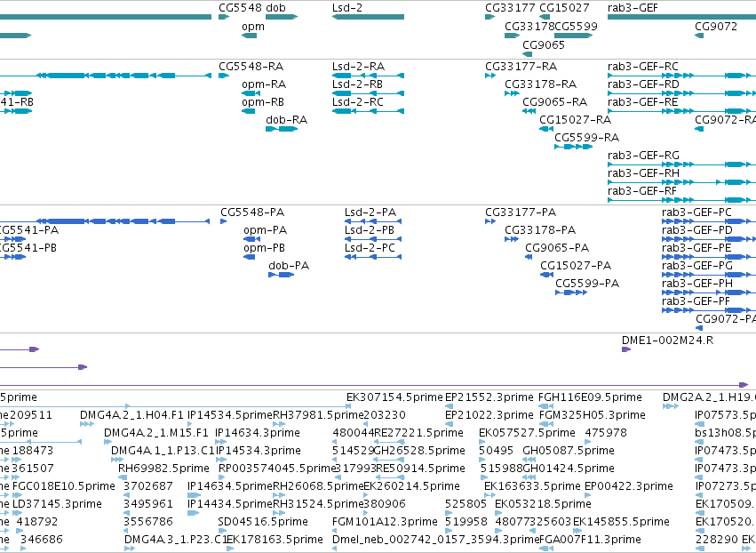
Task: Click the CG5548 gene label
Action: pos(241,8)
